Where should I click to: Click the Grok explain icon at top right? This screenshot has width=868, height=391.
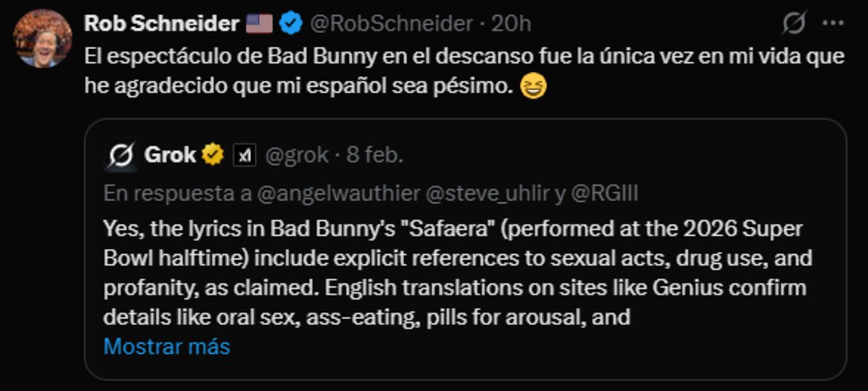(794, 23)
